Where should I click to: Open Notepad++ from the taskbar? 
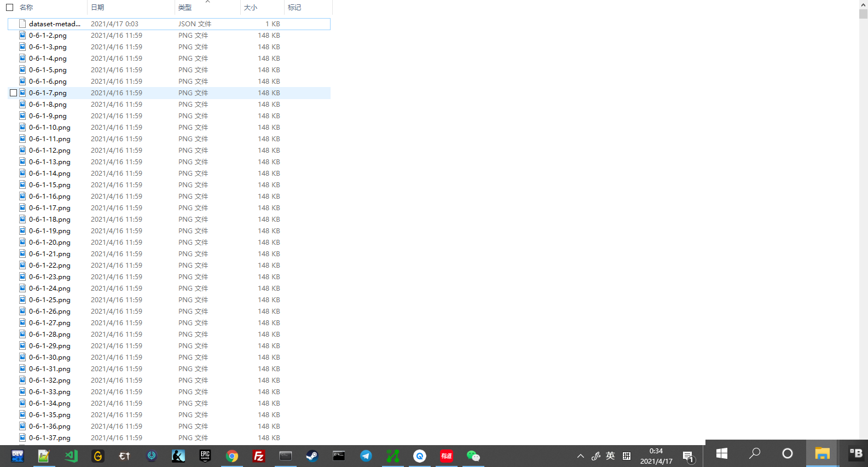[x=44, y=456]
